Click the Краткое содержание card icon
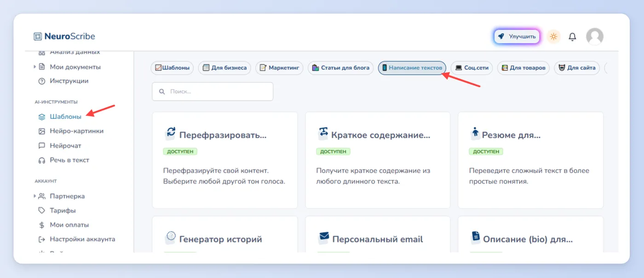Screen dimensions: 644x278 click(x=323, y=133)
